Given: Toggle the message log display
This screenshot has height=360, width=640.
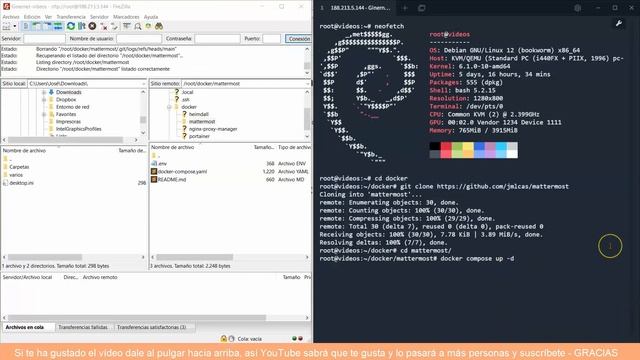Looking at the screenshot, I should click(x=26, y=27).
